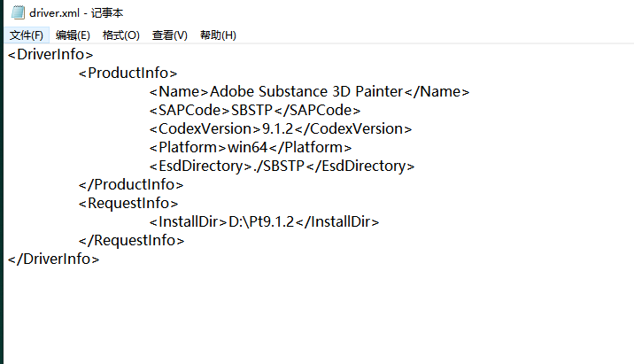This screenshot has width=634, height=364.
Task: Click the SAPCode line with SBSTP
Action: pos(255,110)
